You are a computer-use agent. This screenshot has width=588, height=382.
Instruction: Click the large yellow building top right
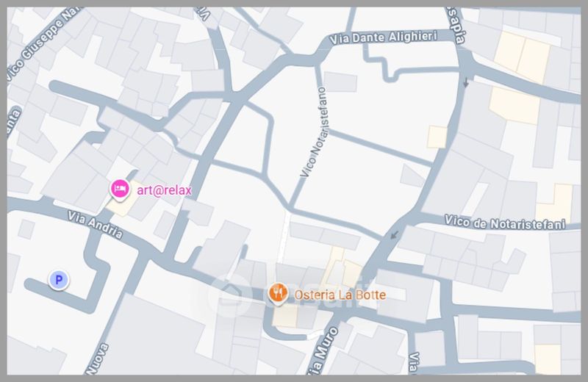pos(521,57)
